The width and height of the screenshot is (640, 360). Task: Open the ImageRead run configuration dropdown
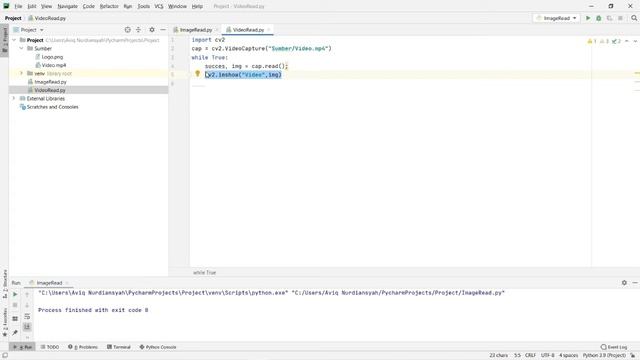click(556, 18)
